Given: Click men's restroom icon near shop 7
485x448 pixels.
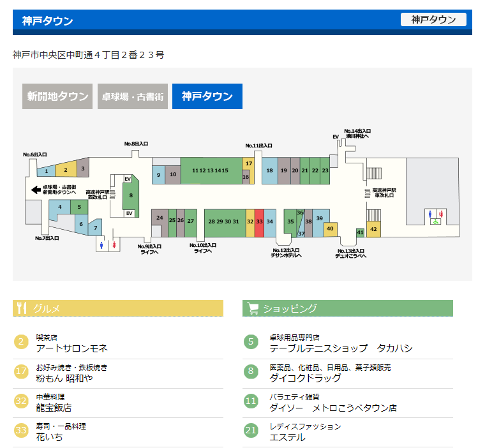Looking at the screenshot, I should click(x=101, y=245).
